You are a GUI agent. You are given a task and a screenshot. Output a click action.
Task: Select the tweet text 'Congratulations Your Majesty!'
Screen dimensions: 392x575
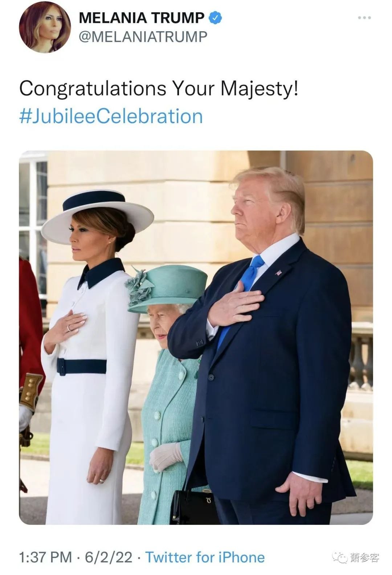(159, 88)
